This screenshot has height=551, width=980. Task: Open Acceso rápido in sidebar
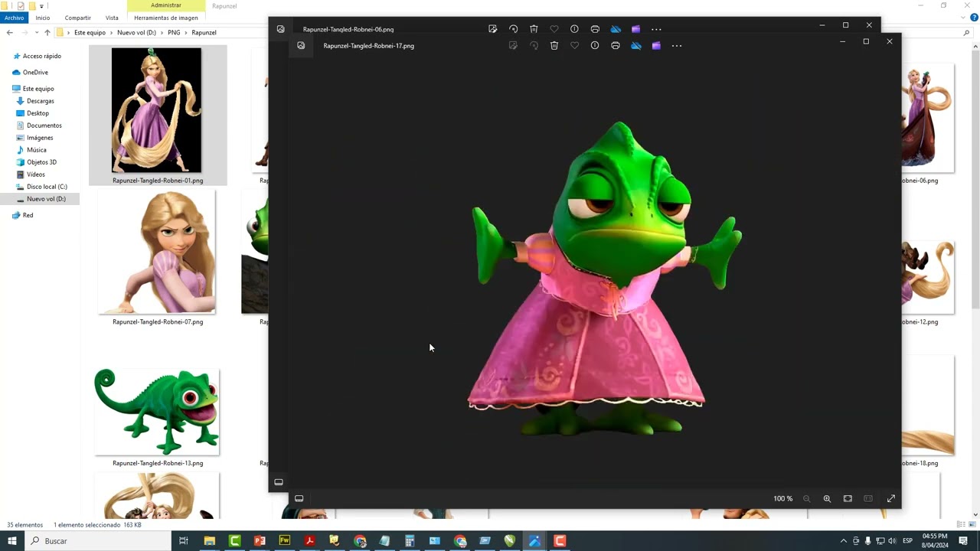[x=41, y=57]
